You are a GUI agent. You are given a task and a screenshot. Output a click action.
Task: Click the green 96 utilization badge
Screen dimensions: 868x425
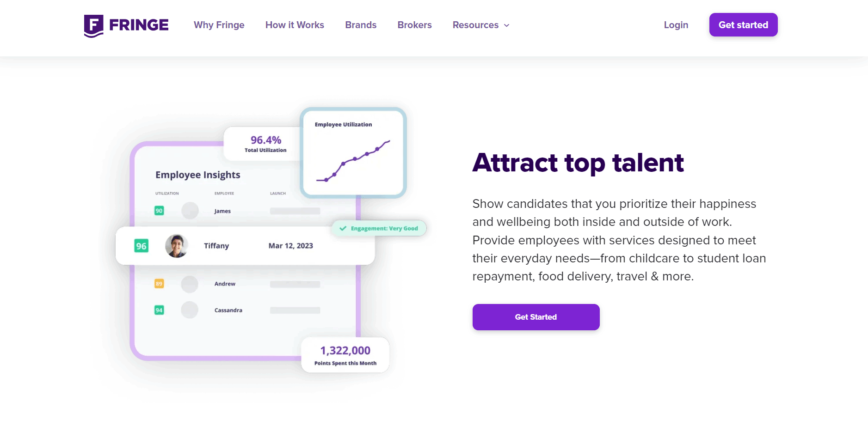[x=141, y=246]
